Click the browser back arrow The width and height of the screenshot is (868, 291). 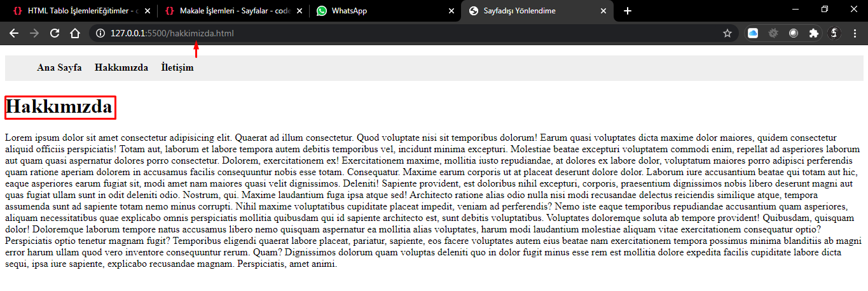14,33
